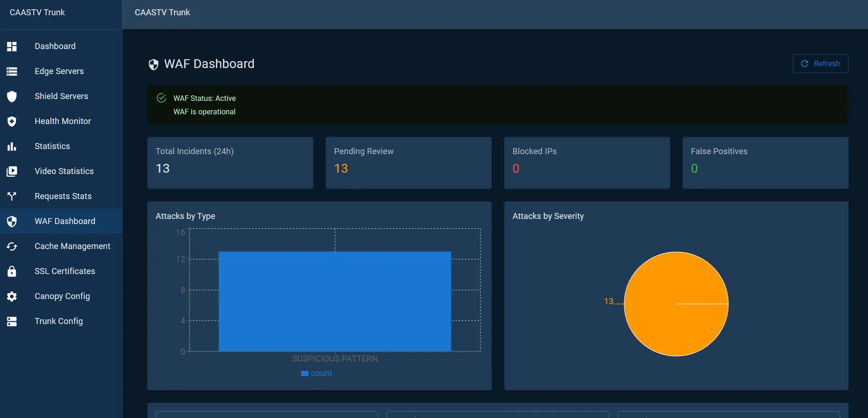This screenshot has width=868, height=418.
Task: Open Canopy Config gear icon
Action: (12, 296)
